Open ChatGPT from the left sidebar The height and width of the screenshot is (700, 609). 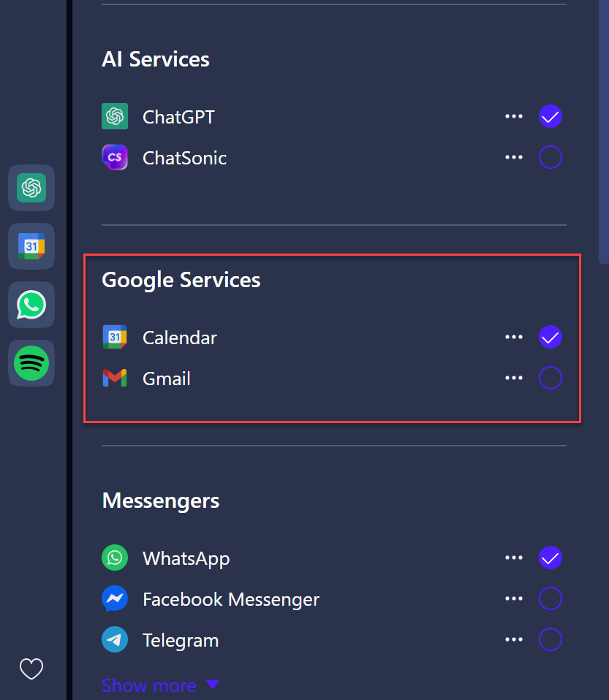pyautogui.click(x=31, y=188)
